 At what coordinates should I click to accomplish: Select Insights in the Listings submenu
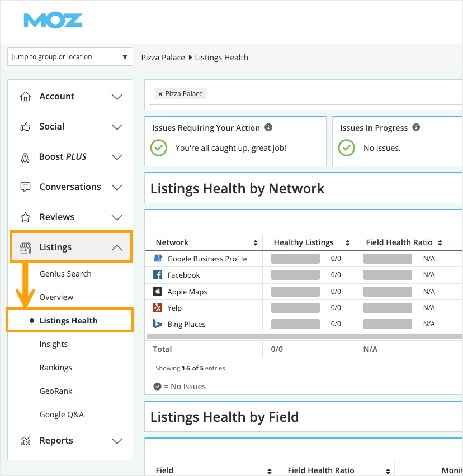pyautogui.click(x=54, y=344)
